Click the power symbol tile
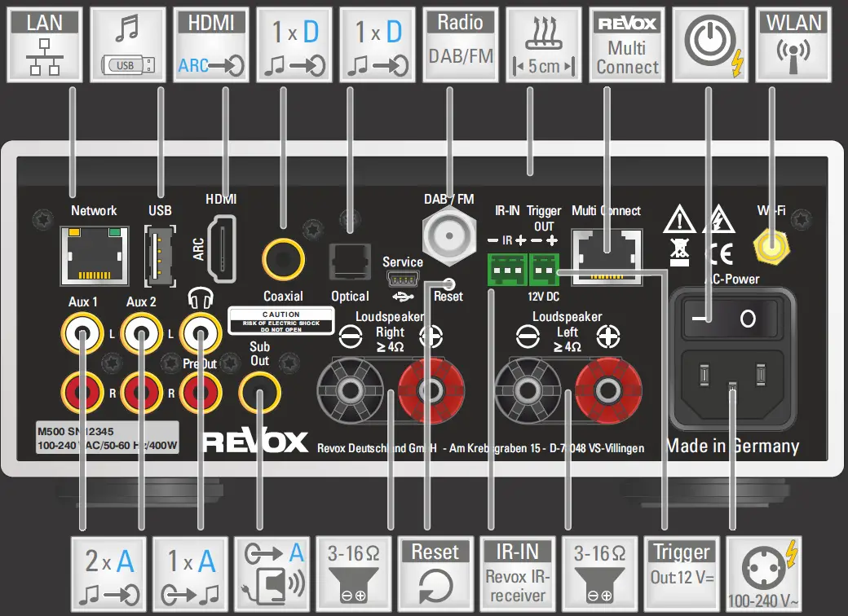The width and height of the screenshot is (848, 616). tap(711, 45)
